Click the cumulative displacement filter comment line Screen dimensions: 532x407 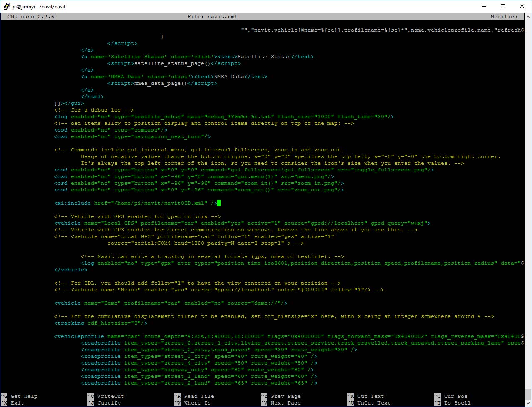274,316
